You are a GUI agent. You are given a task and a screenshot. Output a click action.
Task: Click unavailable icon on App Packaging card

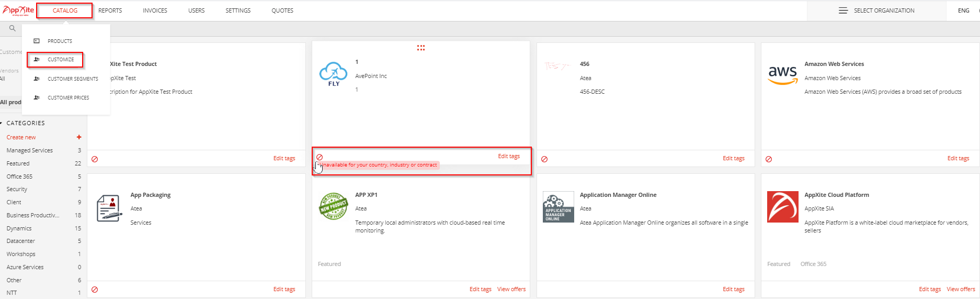click(95, 290)
